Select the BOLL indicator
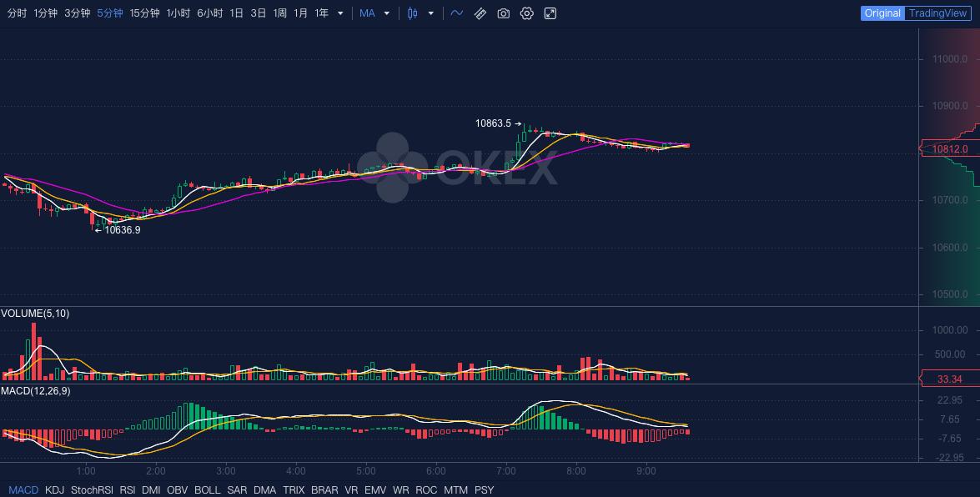The image size is (980, 497). click(208, 490)
